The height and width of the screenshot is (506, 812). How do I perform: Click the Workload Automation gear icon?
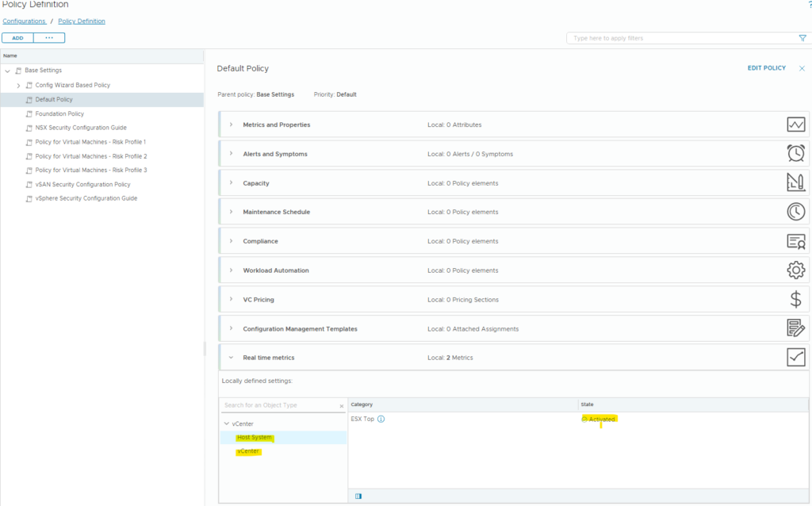coord(796,270)
